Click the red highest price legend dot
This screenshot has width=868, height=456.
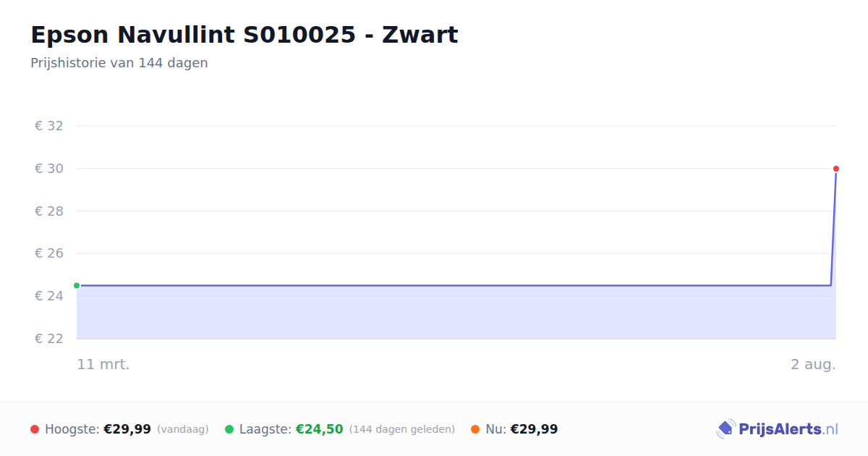pyautogui.click(x=35, y=429)
